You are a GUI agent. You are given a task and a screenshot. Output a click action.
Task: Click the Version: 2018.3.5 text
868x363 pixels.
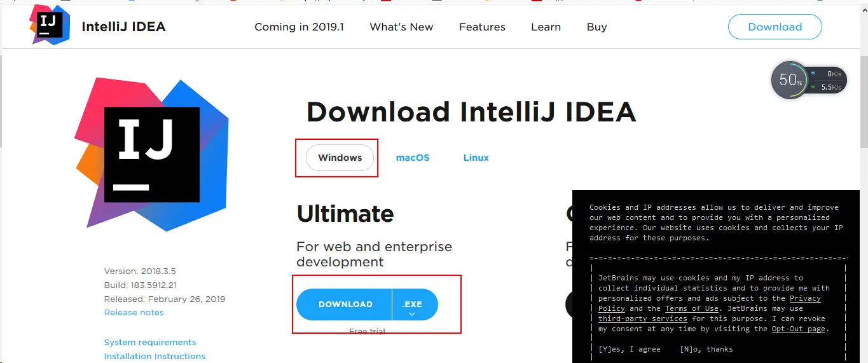[139, 271]
